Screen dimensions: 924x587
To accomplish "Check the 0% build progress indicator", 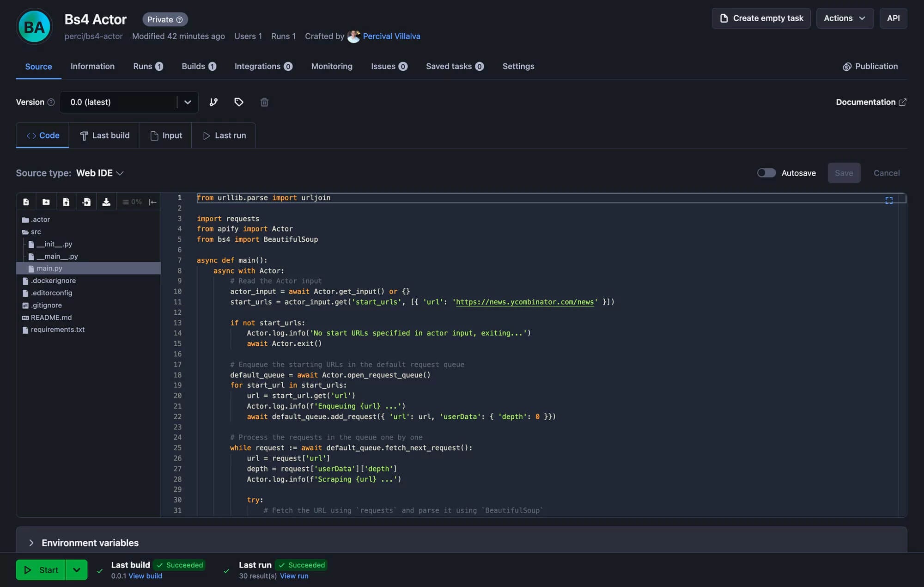I will pos(133,202).
